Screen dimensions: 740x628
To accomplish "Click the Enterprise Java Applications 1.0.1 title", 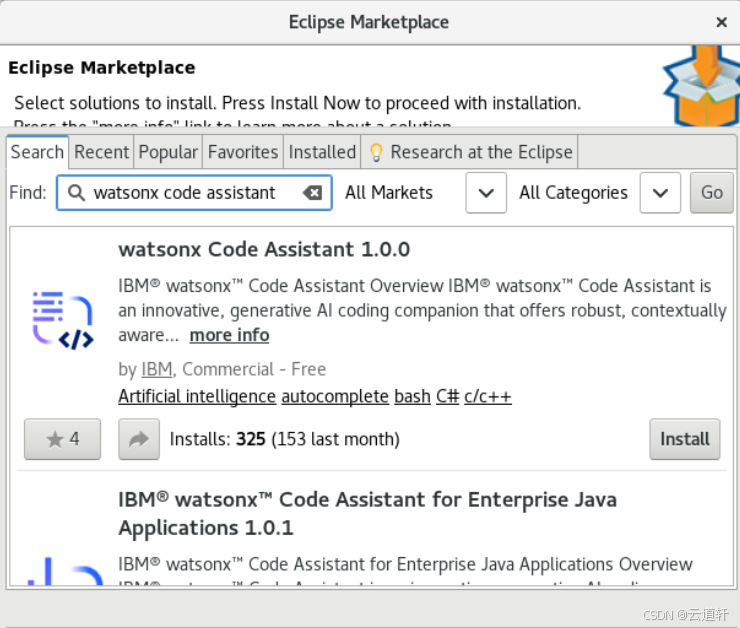I will pos(368,513).
